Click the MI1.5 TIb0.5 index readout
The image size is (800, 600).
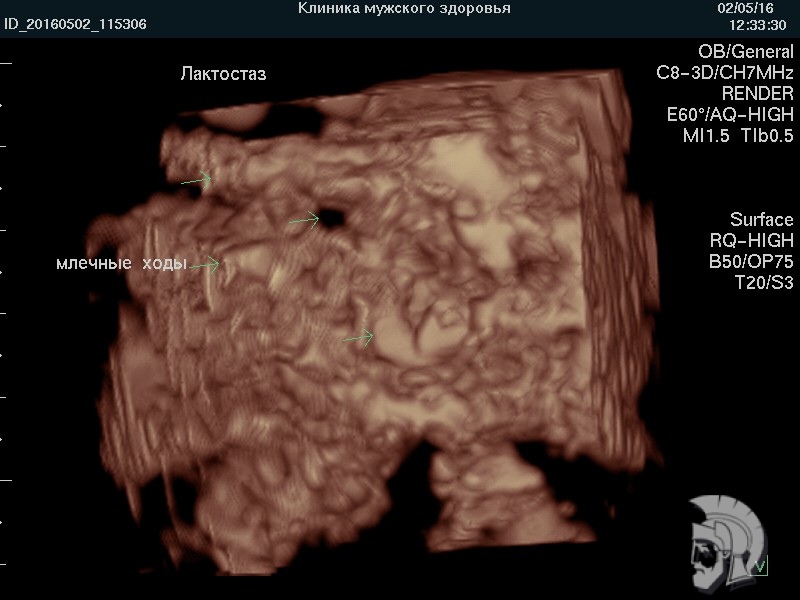(738, 137)
